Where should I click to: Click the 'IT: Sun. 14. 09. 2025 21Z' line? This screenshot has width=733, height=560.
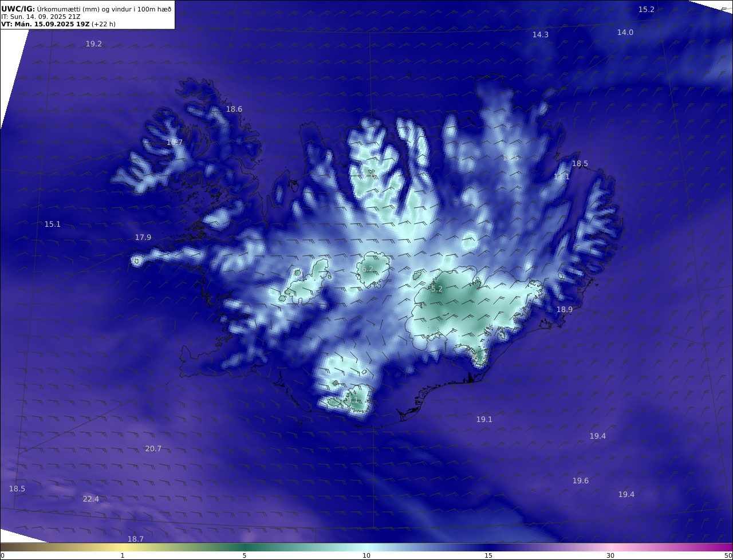pos(41,17)
